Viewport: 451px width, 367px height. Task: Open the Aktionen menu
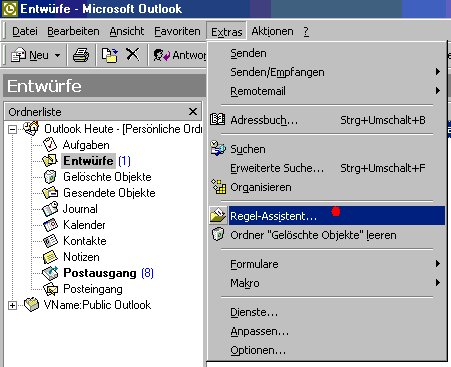pos(272,31)
